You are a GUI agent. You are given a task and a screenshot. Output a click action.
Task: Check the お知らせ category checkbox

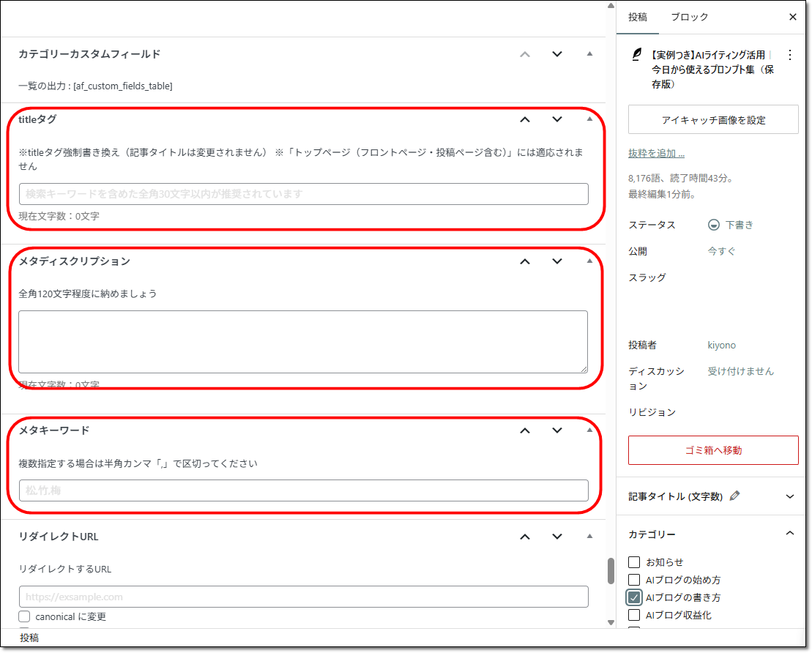pos(633,561)
